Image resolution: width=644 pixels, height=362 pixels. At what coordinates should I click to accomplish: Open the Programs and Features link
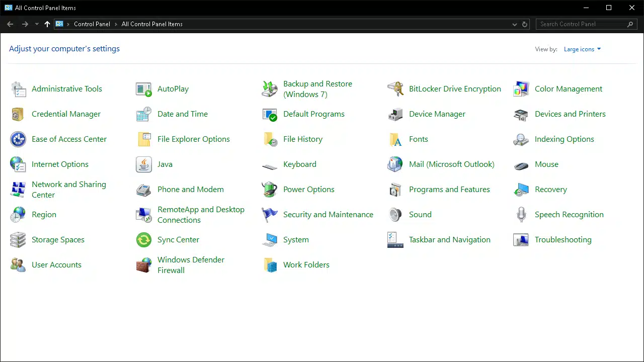tap(449, 190)
